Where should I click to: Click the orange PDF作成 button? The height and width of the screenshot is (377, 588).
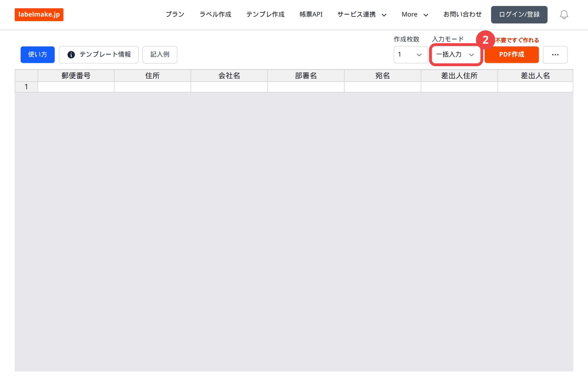(x=512, y=54)
